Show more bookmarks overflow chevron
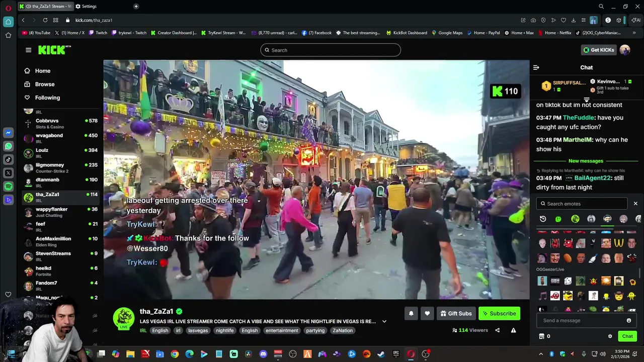The height and width of the screenshot is (362, 644). 634,33
